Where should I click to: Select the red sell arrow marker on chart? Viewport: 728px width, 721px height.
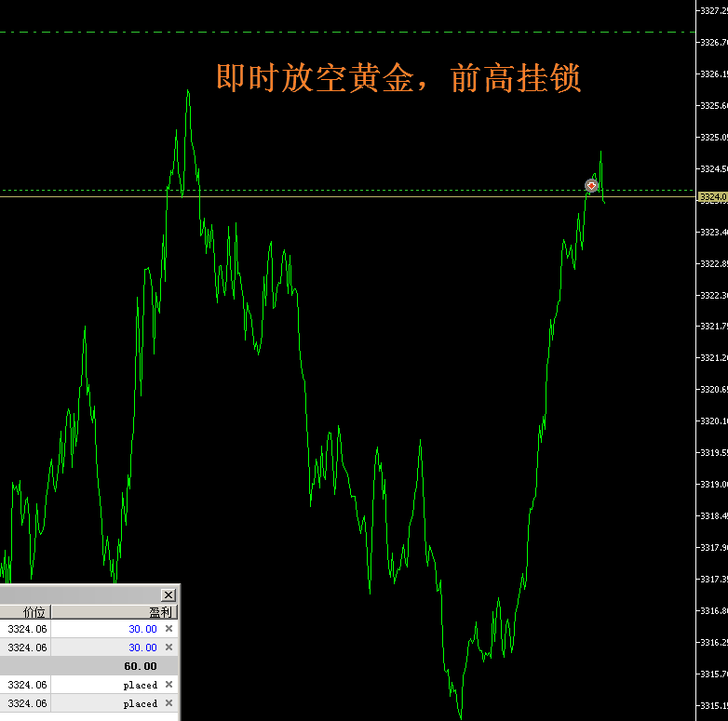[x=591, y=186]
